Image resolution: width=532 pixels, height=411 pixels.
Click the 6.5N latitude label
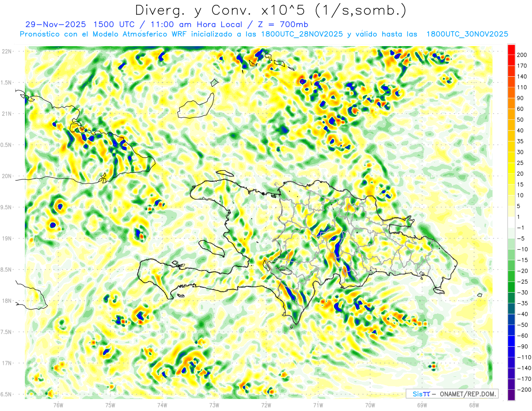(x=6, y=394)
